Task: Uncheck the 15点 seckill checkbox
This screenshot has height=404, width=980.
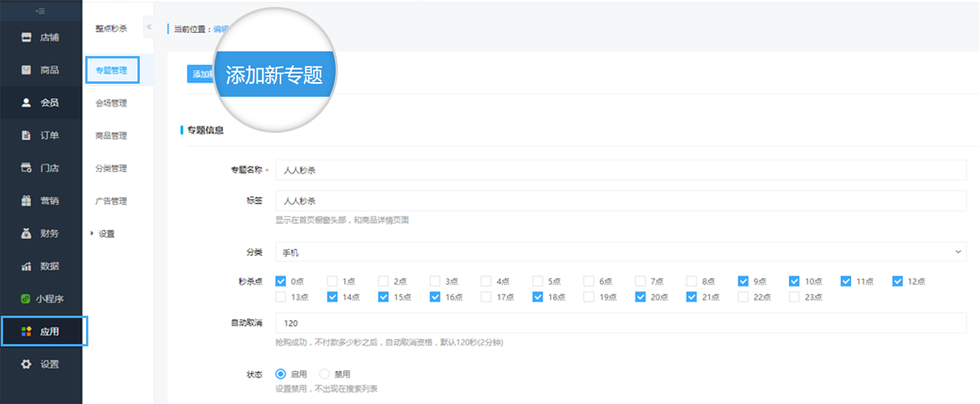Action: coord(383,296)
